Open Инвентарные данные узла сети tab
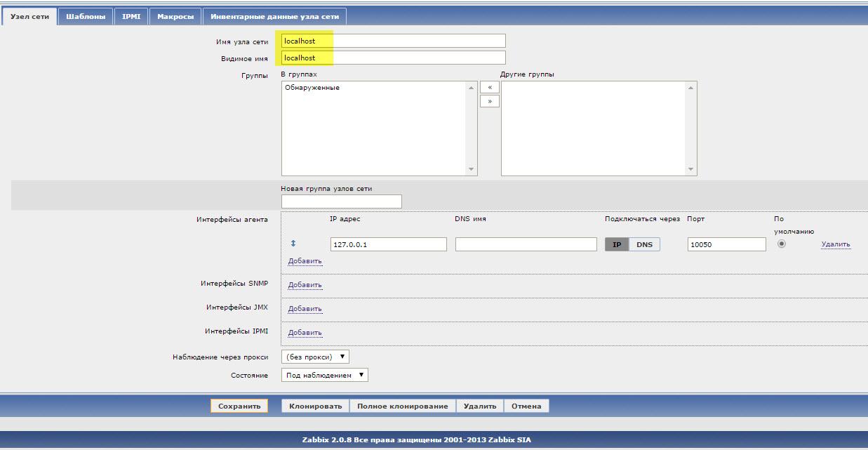 [275, 16]
